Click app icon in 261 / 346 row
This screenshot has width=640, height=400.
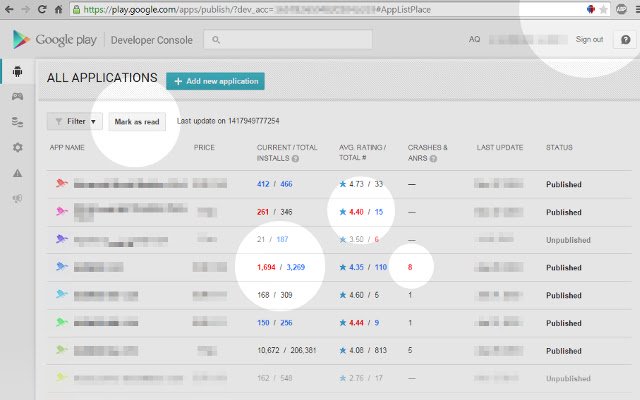click(x=61, y=211)
